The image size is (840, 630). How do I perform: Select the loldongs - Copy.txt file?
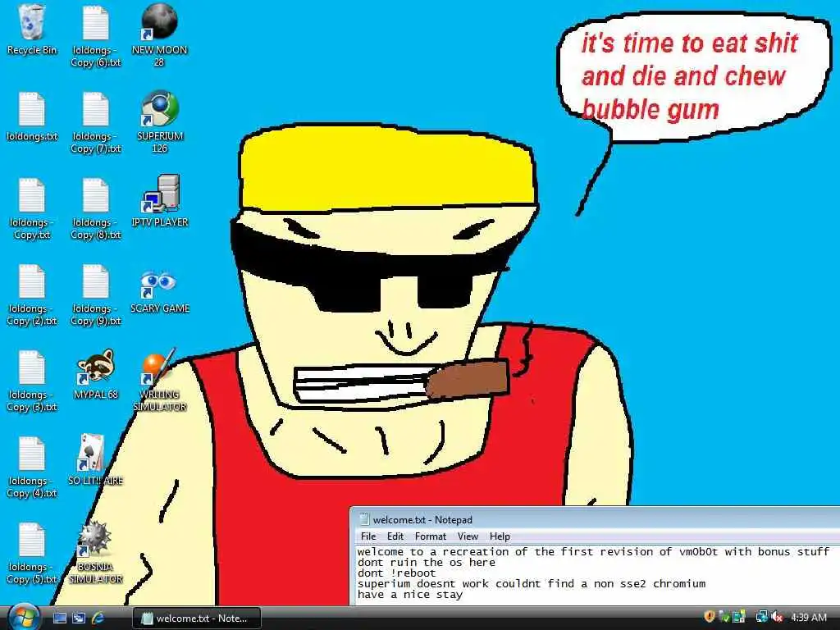32,209
